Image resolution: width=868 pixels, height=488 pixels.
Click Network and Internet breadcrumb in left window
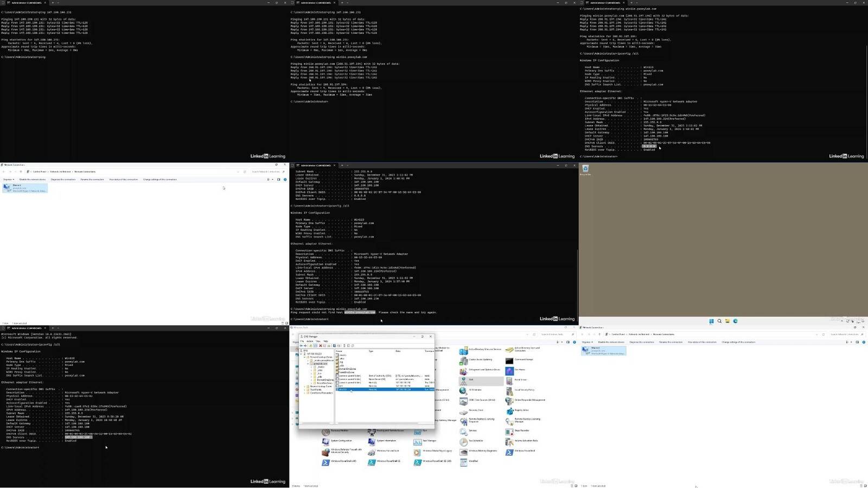coord(61,172)
